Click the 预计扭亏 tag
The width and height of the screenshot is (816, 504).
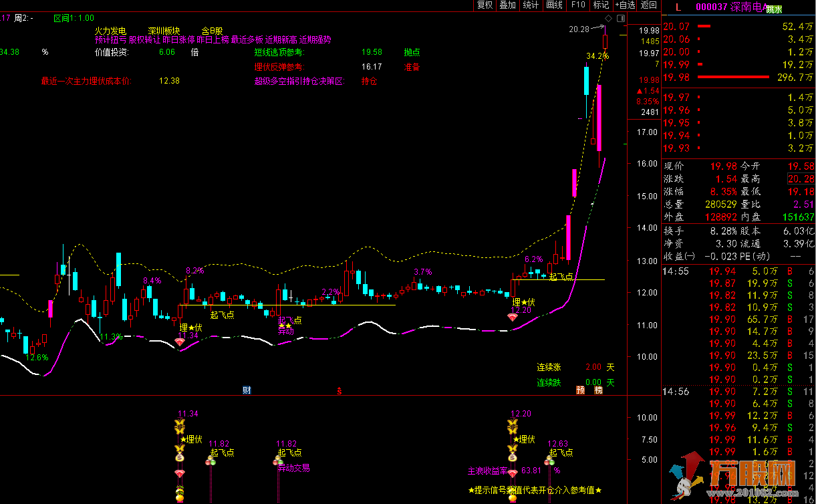[110, 39]
